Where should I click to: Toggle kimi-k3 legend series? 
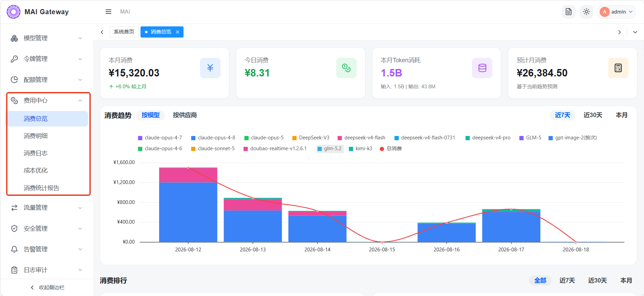point(361,149)
